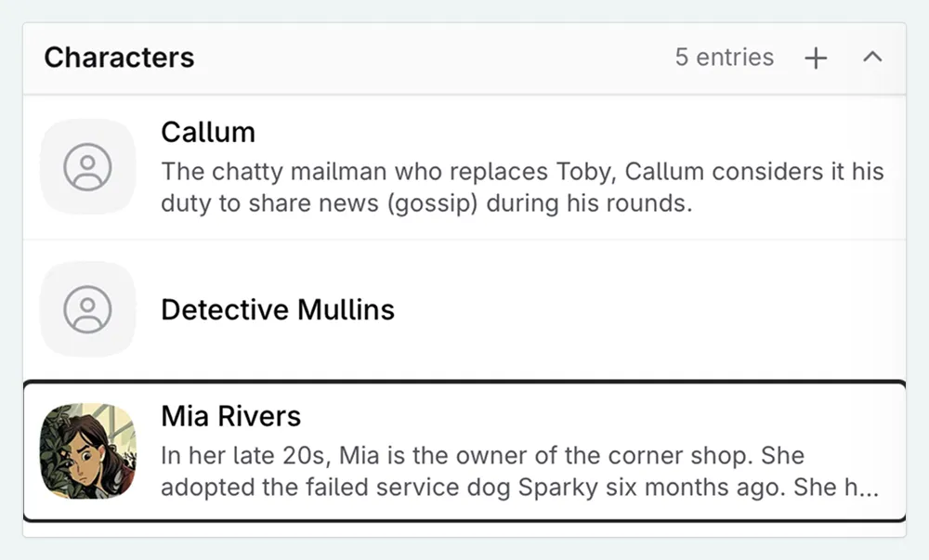
Task: Click the Characters panel title
Action: click(x=119, y=58)
